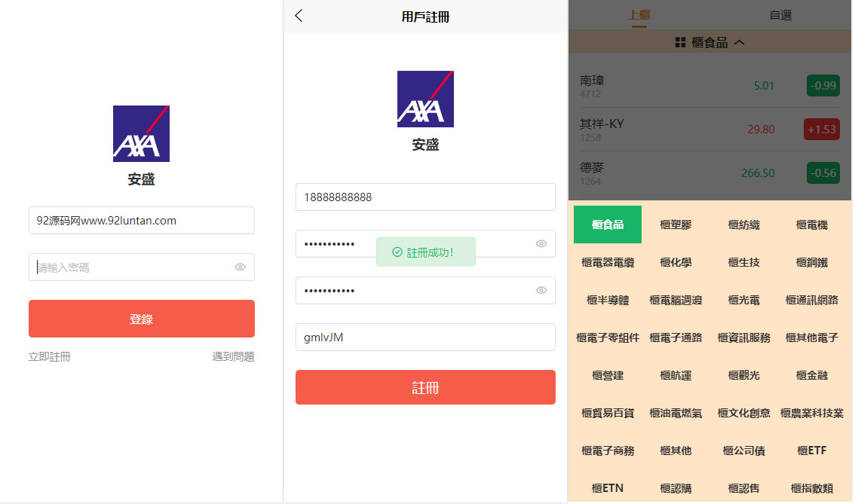
Task: Click the green -0.56 change badge
Action: pos(822,173)
